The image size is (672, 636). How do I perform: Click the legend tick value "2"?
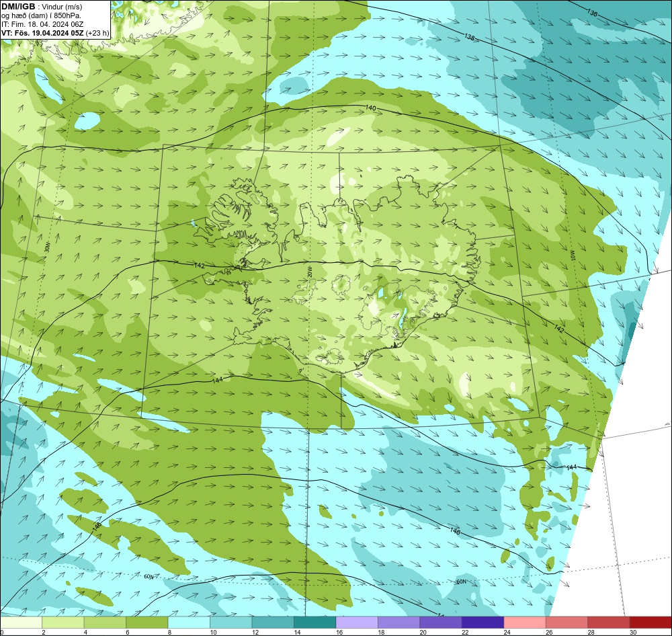pyautogui.click(x=44, y=632)
